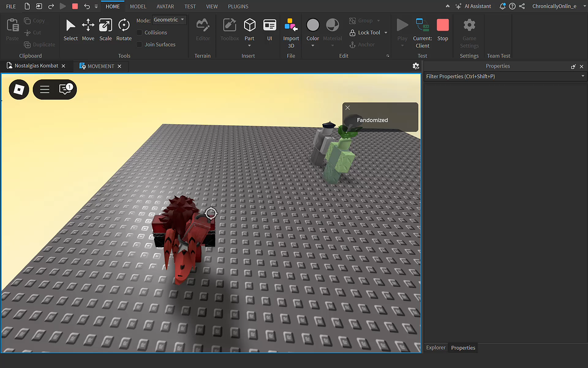588x368 pixels.
Task: Open the MODEL ribbon tab
Action: pos(138,6)
